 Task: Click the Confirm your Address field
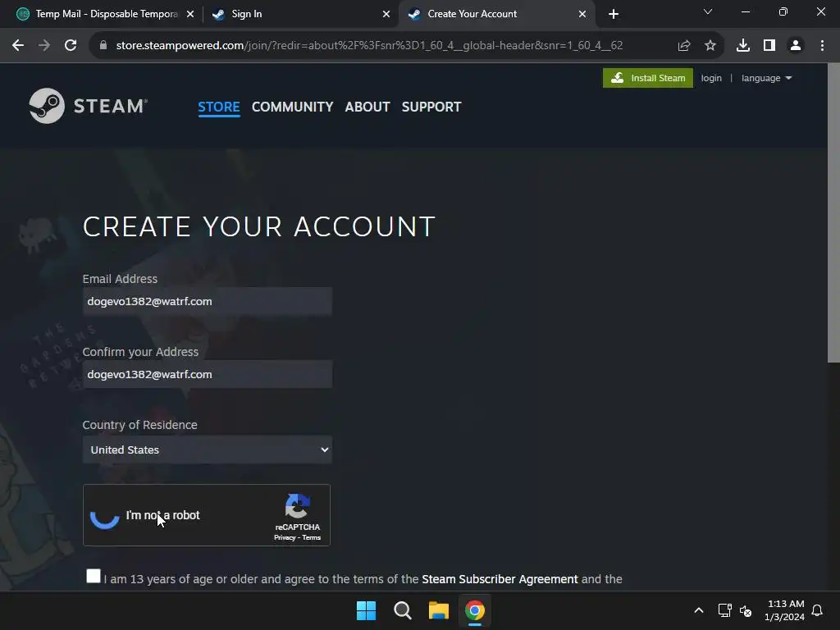pyautogui.click(x=208, y=374)
